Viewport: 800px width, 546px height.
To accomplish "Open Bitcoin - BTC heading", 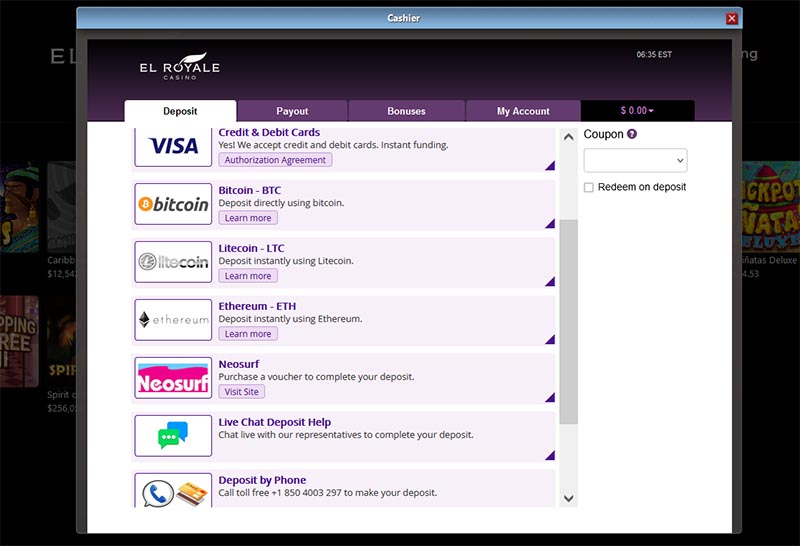I will pyautogui.click(x=249, y=190).
